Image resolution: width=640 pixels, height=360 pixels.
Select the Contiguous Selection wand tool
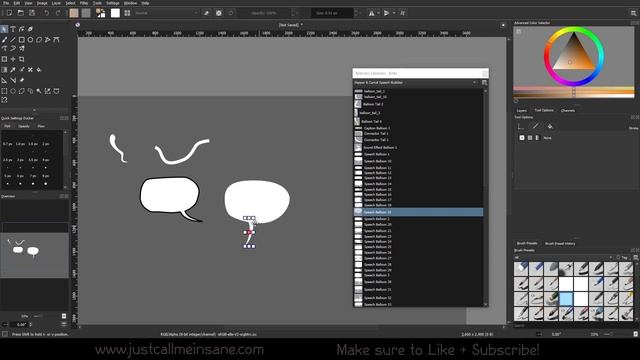pyautogui.click(x=39, y=91)
